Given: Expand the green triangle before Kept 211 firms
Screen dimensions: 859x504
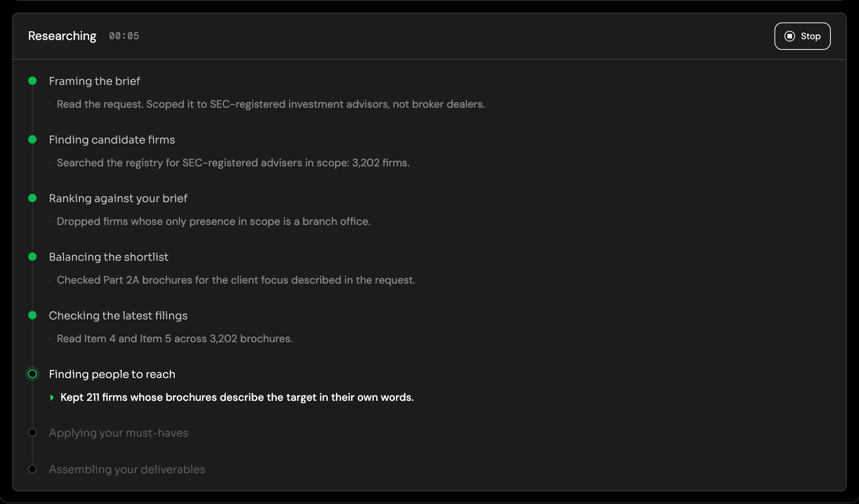Looking at the screenshot, I should (52, 397).
